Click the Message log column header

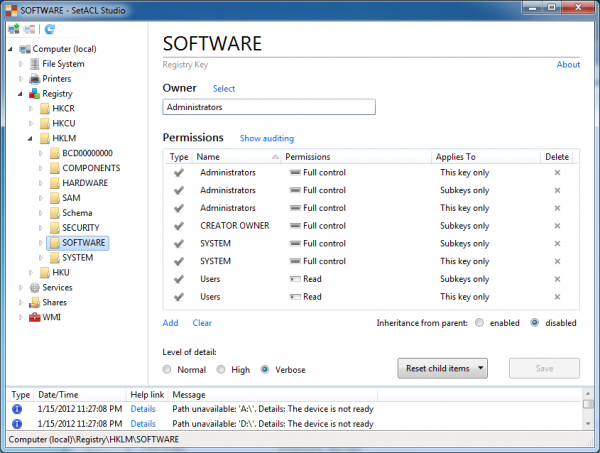pos(274,395)
